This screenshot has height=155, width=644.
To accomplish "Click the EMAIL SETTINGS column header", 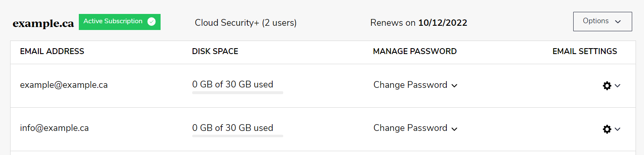I will pyautogui.click(x=585, y=52).
